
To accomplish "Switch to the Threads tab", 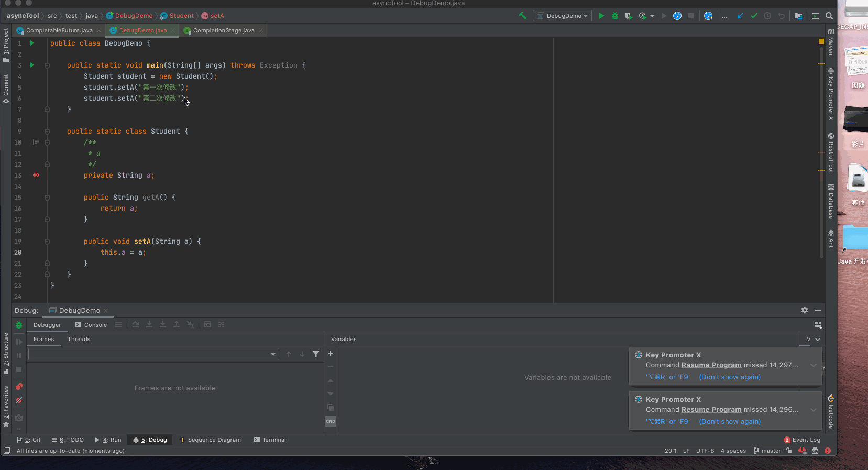I will 79,339.
